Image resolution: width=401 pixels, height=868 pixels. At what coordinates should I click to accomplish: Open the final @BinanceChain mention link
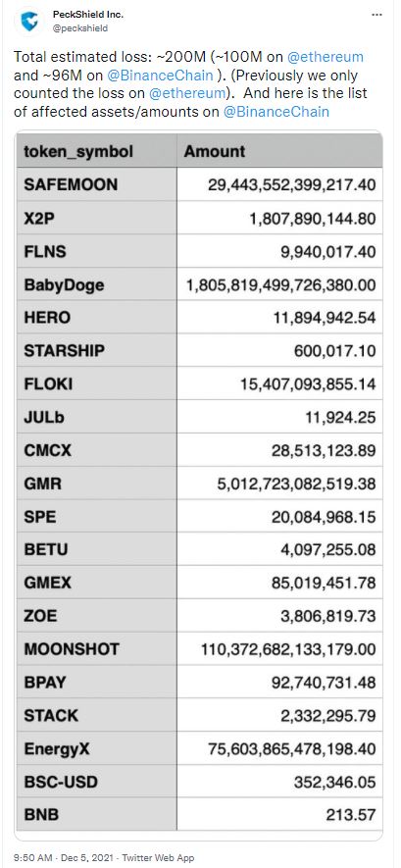pos(276,112)
